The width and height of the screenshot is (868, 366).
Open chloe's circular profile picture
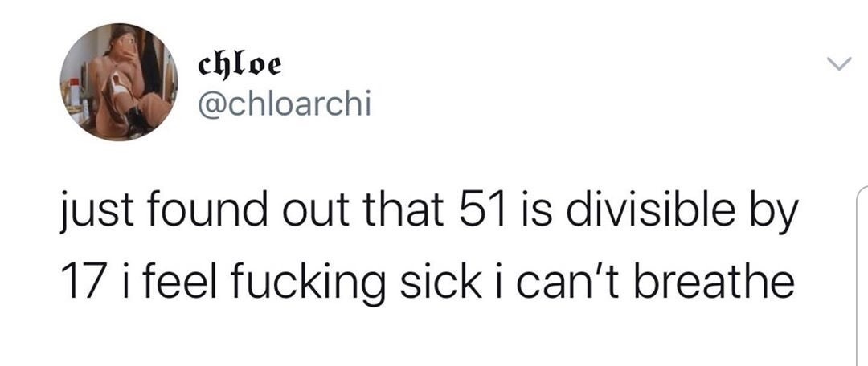pyautogui.click(x=119, y=82)
